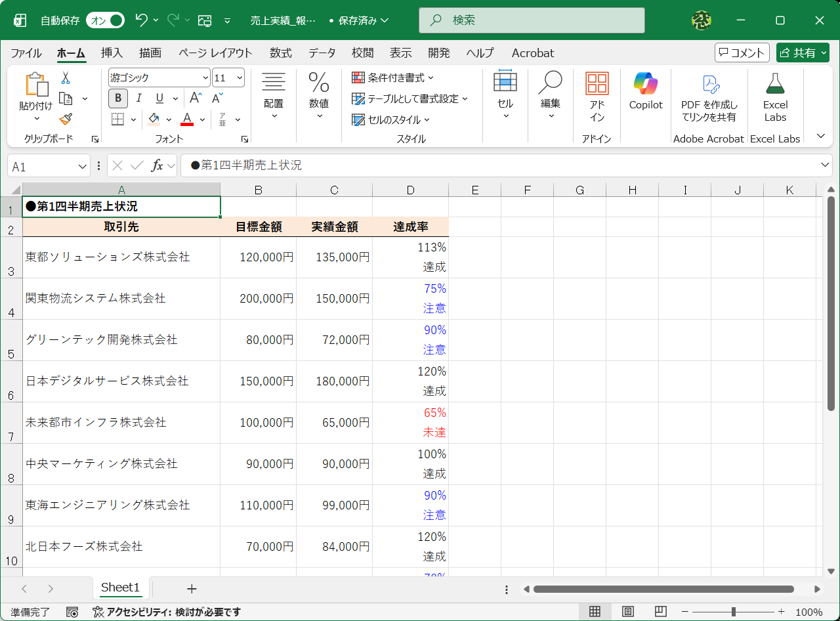Expand the ribbon display options chevron
The width and height of the screenshot is (840, 621).
(820, 136)
